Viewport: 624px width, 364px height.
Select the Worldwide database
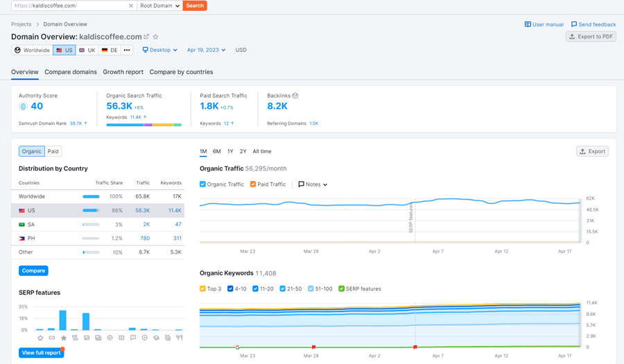[x=32, y=50]
